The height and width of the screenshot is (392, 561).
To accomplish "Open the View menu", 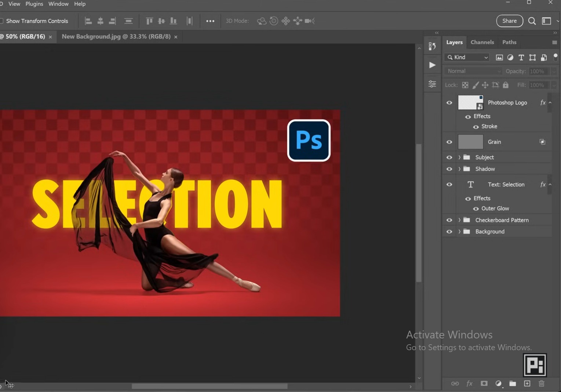I will (14, 4).
